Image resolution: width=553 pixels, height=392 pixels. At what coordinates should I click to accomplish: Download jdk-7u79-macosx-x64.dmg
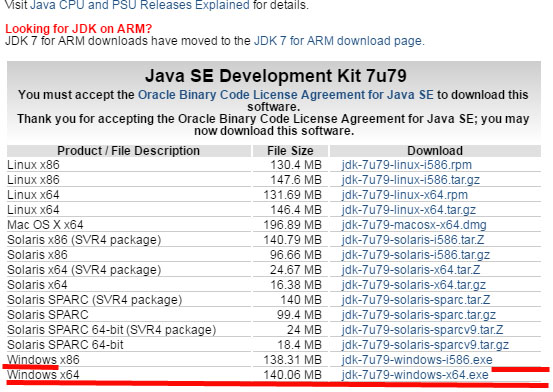coord(414,225)
